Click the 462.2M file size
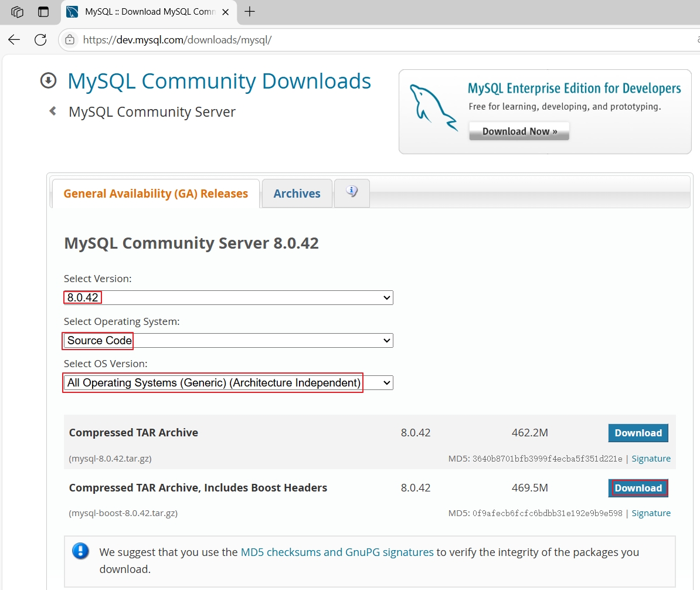This screenshot has width=700, height=590. click(530, 433)
